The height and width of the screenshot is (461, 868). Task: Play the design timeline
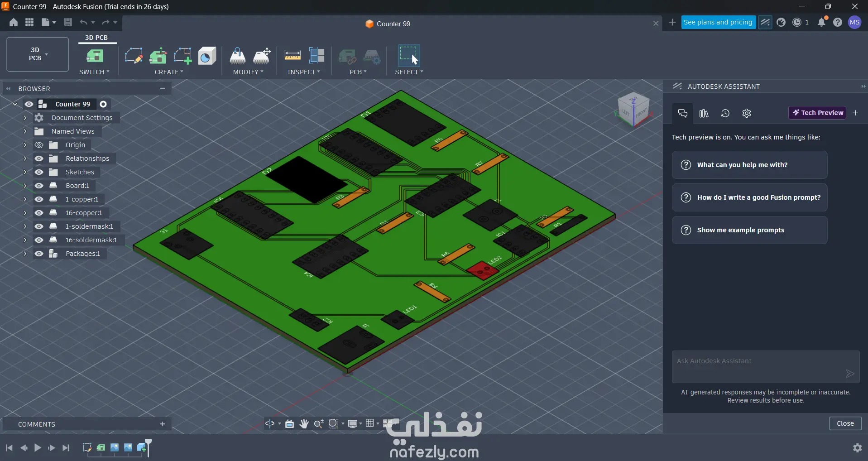coord(38,448)
